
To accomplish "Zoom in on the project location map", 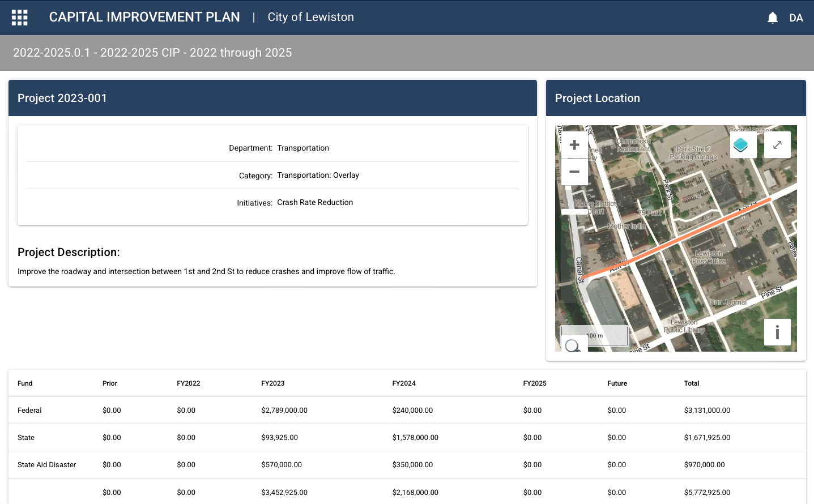I will coord(574,144).
